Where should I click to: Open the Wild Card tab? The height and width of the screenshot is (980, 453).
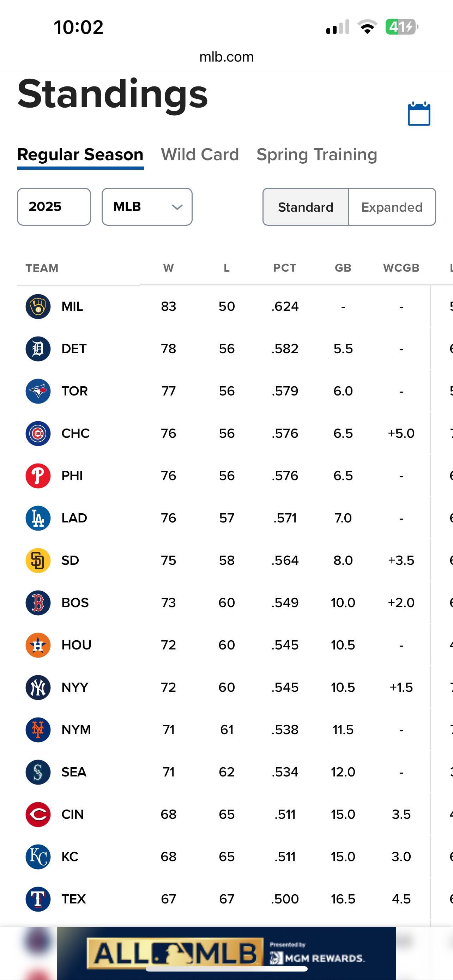tap(200, 155)
